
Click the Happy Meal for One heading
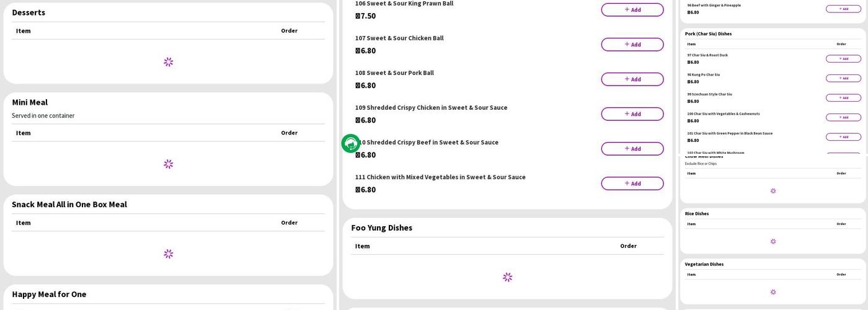49,294
